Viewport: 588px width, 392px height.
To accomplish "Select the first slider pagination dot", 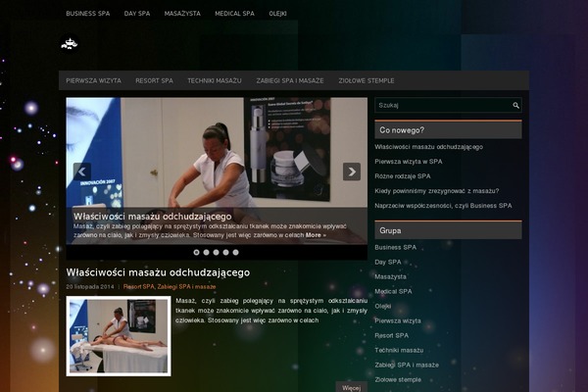I will (x=197, y=252).
